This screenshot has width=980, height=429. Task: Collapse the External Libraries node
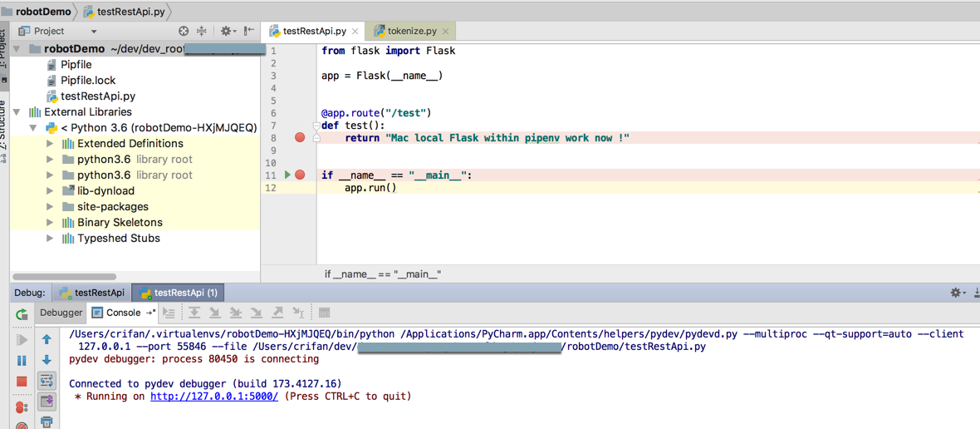[17, 112]
